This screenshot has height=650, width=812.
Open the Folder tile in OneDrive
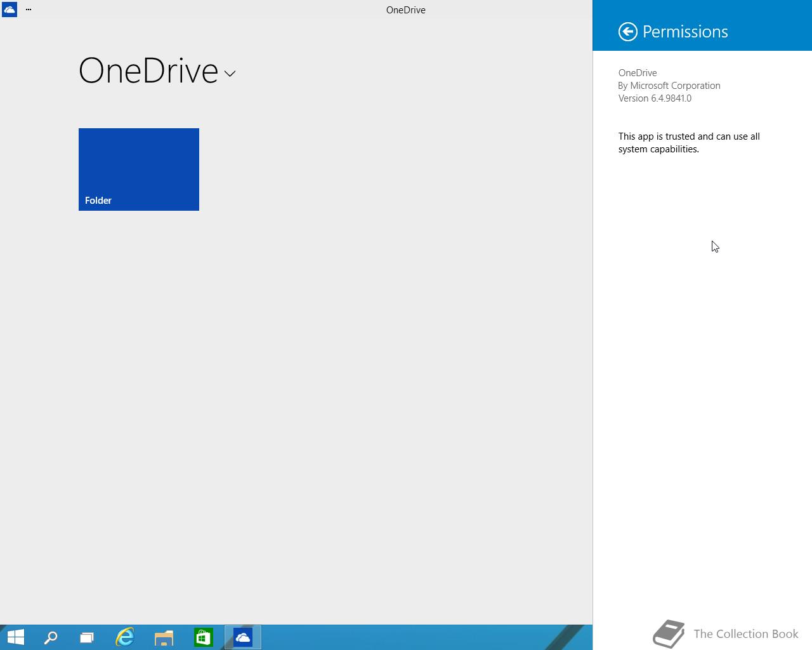tap(139, 169)
